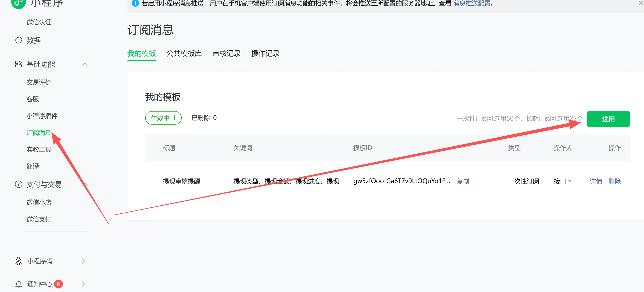Click the basic functions grid icon

click(x=19, y=64)
